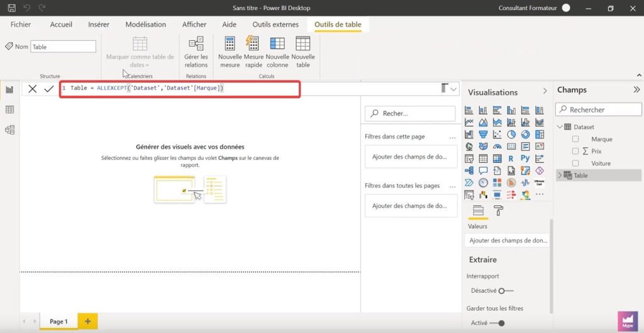Select the funnel chart visual
The height and width of the screenshot is (333, 644).
click(483, 135)
